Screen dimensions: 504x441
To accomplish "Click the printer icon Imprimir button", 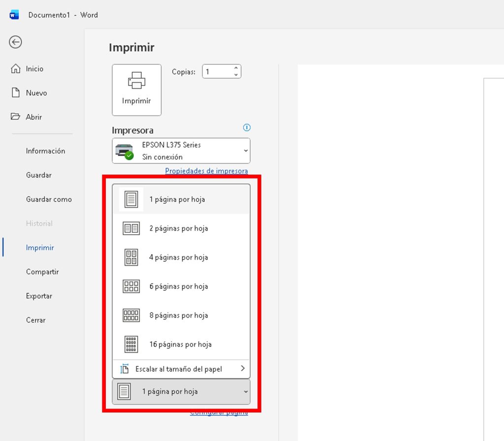I will click(x=136, y=90).
